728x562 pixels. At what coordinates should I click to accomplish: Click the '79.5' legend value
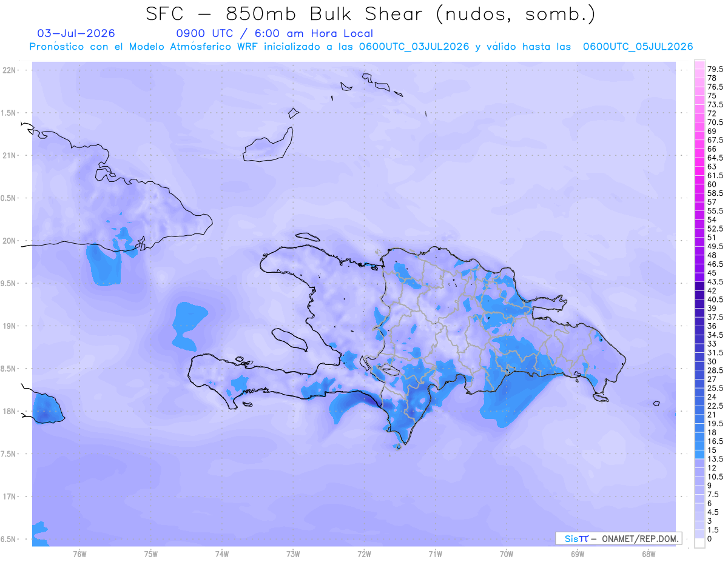pyautogui.click(x=715, y=70)
